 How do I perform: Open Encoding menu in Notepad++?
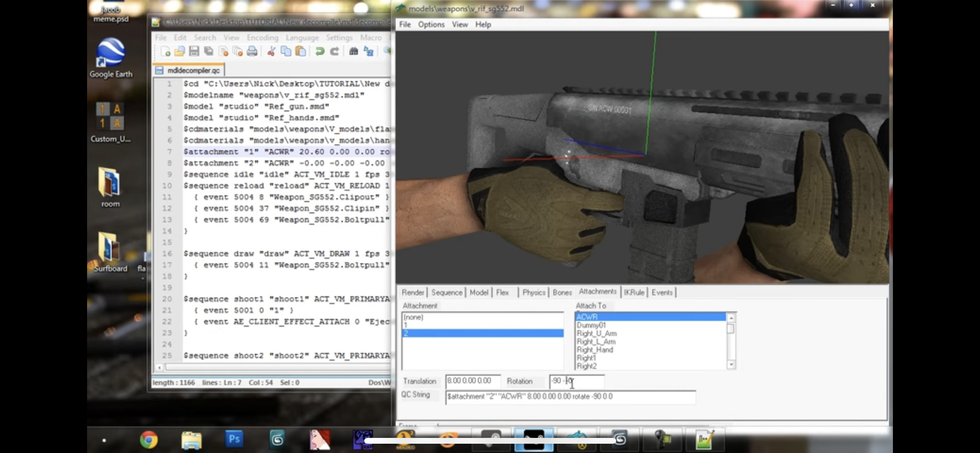262,38
